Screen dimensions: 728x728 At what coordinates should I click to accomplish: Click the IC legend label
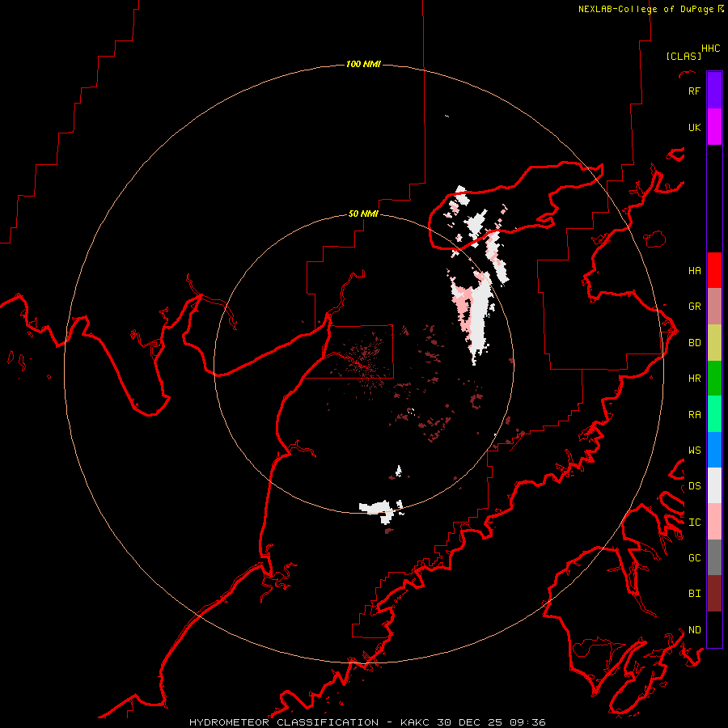(x=694, y=522)
